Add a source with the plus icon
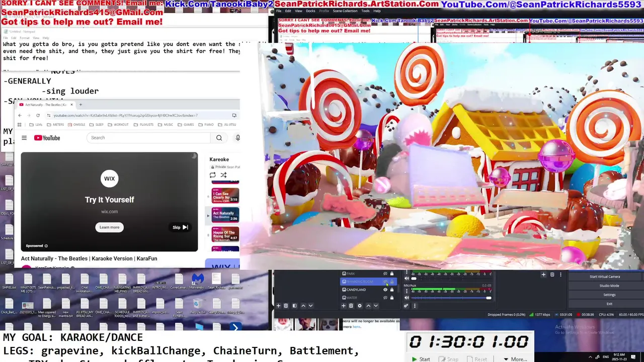 tap(344, 306)
